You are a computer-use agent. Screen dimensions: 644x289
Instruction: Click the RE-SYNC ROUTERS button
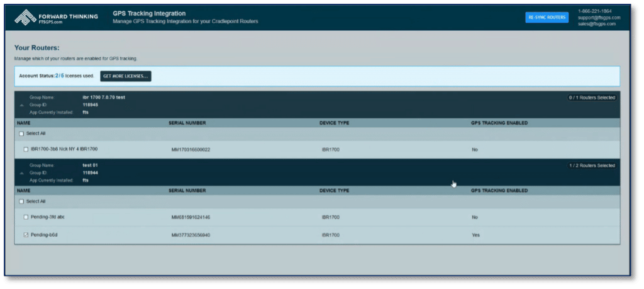tap(547, 17)
